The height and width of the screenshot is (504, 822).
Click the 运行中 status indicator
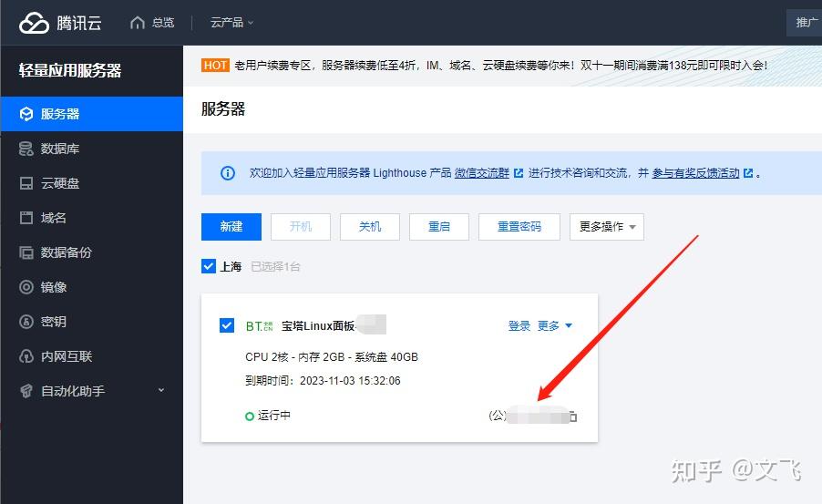click(268, 416)
